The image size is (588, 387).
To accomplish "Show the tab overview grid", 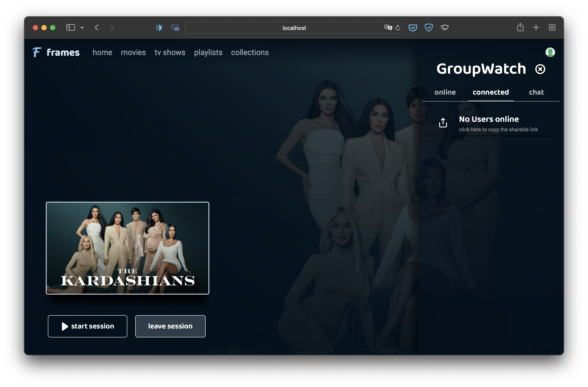I will [x=552, y=27].
